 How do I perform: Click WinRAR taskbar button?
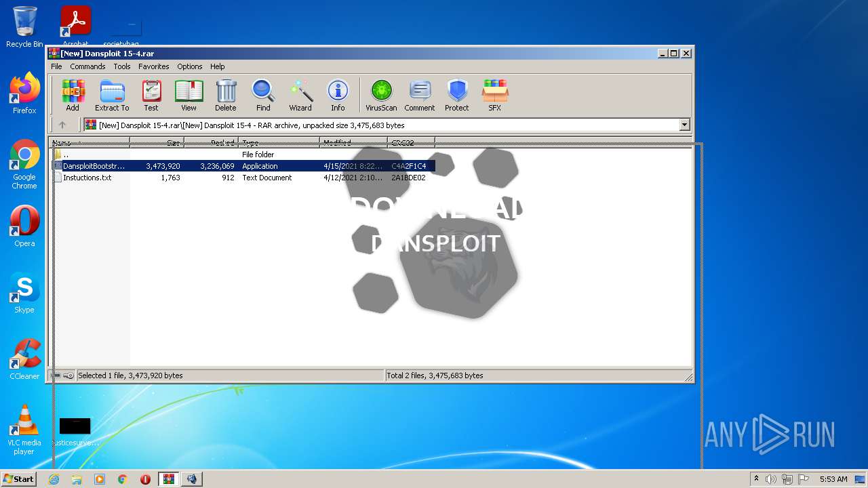click(x=168, y=479)
